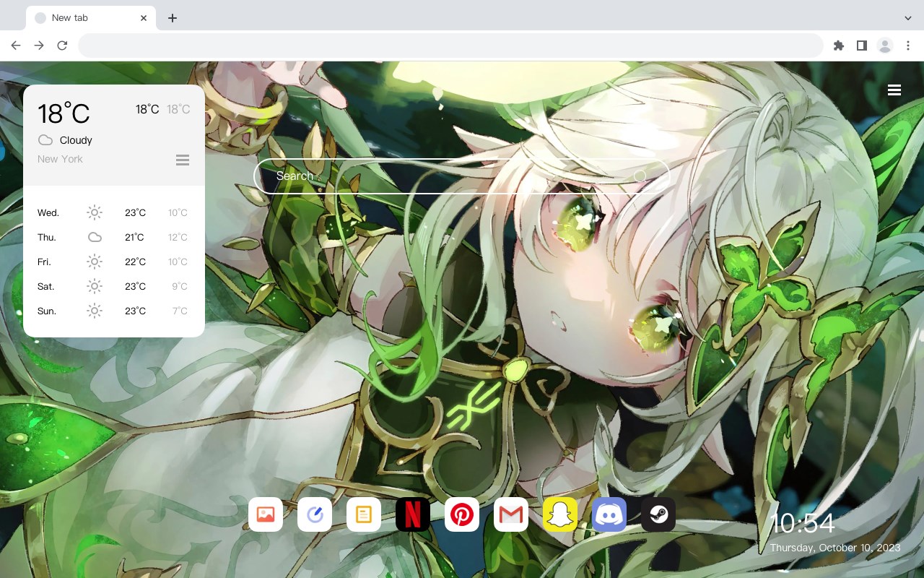Launch the Pinterest shortcut

coord(462,514)
